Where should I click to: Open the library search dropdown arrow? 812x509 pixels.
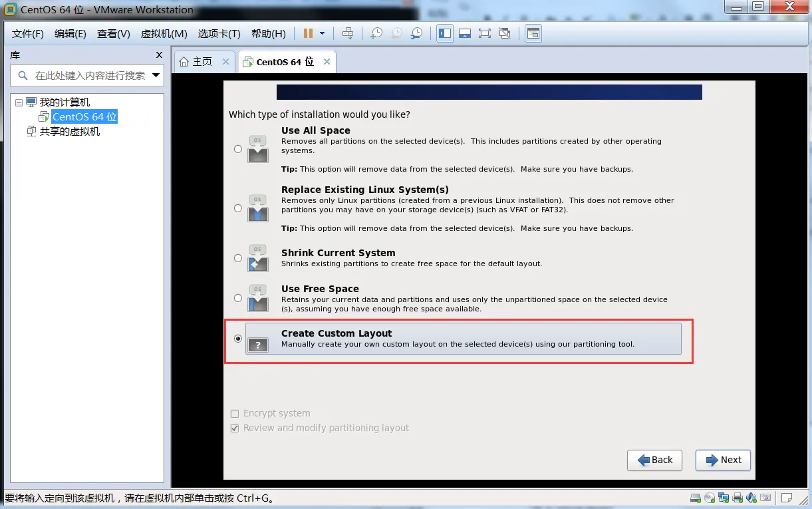tap(156, 75)
